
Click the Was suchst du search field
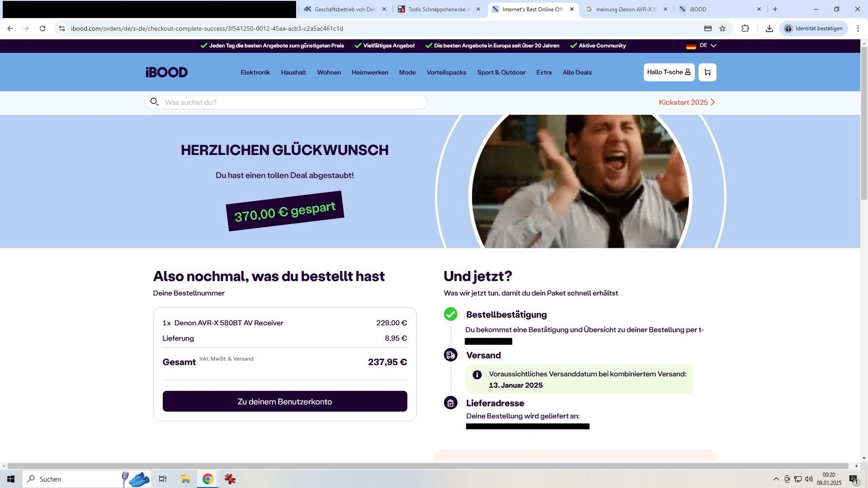pos(293,102)
